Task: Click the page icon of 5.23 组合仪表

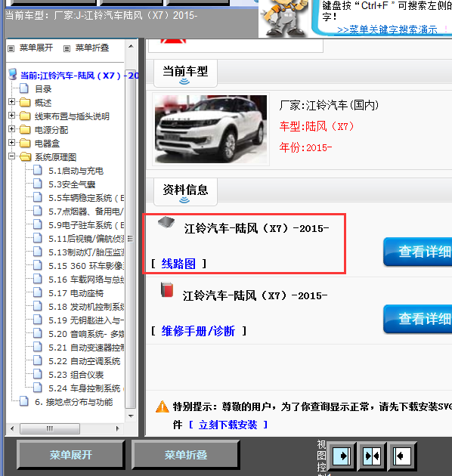Action: pos(38,374)
